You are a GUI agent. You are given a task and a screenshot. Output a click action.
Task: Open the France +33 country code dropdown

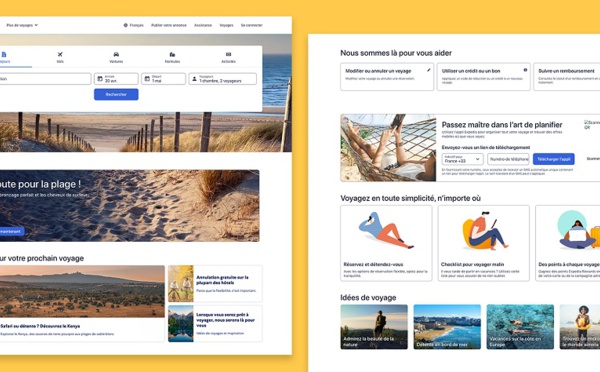462,159
